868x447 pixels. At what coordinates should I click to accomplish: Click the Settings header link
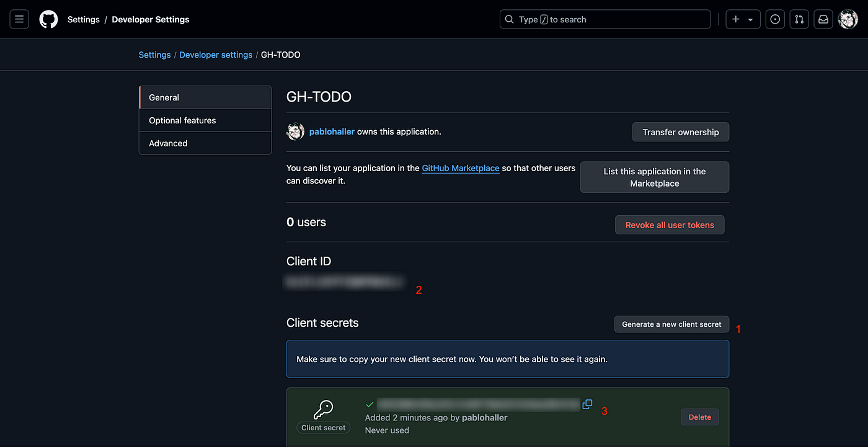[x=84, y=19]
